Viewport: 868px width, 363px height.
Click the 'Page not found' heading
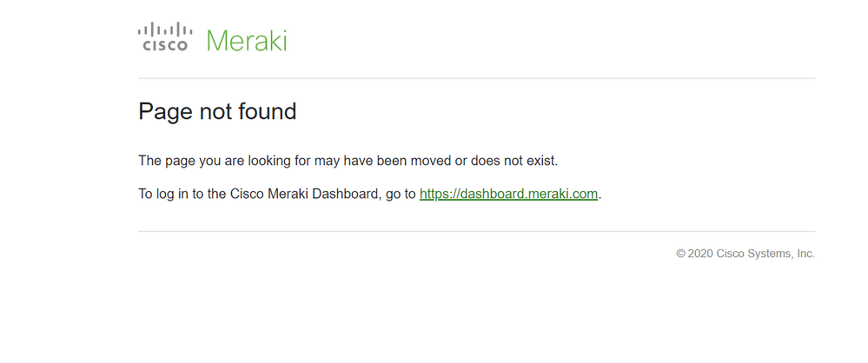217,112
